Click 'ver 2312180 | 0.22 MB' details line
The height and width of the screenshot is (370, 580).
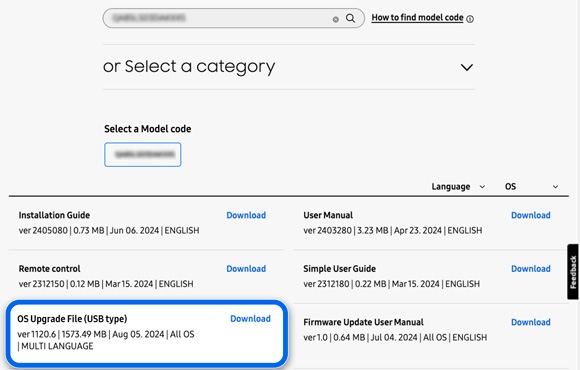(392, 284)
